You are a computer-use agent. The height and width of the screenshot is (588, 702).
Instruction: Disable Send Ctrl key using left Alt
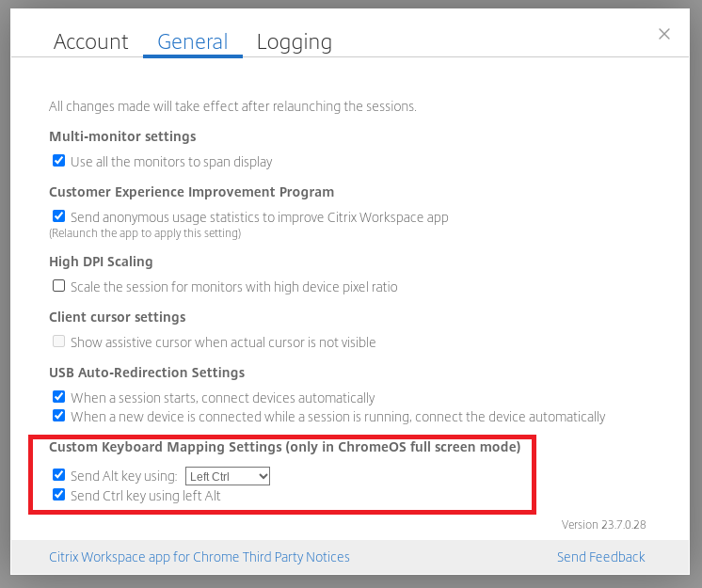tap(58, 495)
